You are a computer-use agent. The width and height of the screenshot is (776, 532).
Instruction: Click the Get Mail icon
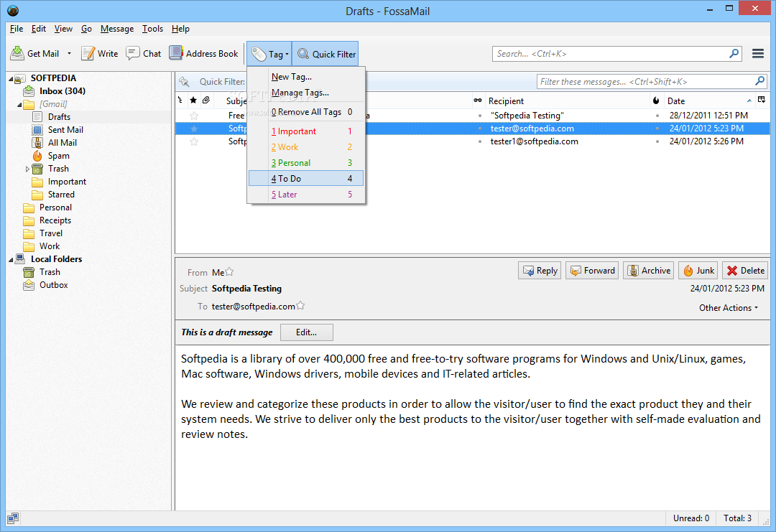pos(17,53)
